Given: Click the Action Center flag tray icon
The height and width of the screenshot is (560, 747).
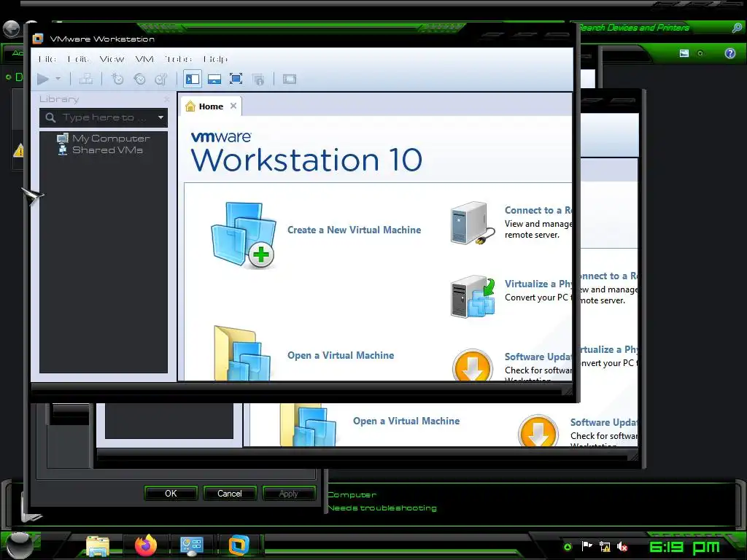Looking at the screenshot, I should point(587,546).
